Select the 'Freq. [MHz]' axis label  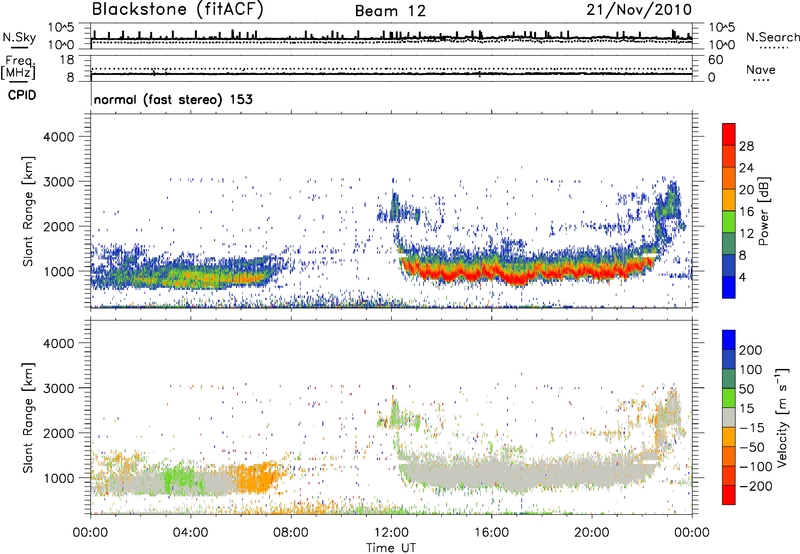pyautogui.click(x=18, y=67)
